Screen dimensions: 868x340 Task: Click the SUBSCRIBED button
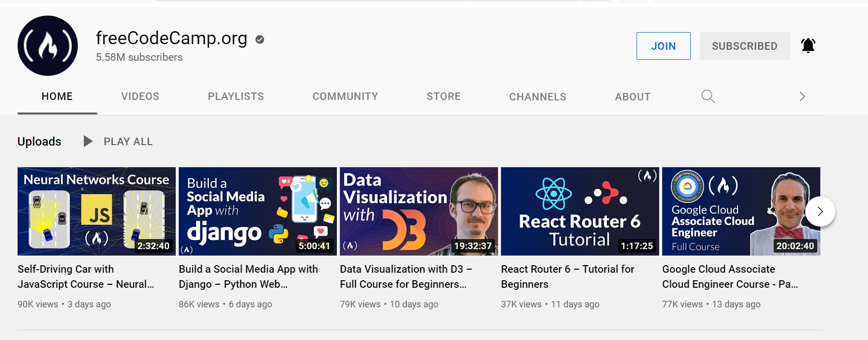745,46
